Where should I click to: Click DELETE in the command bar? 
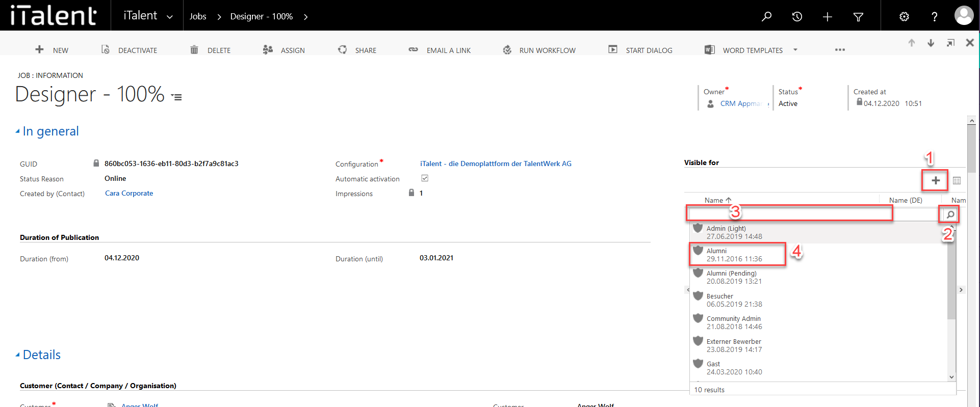[210, 50]
